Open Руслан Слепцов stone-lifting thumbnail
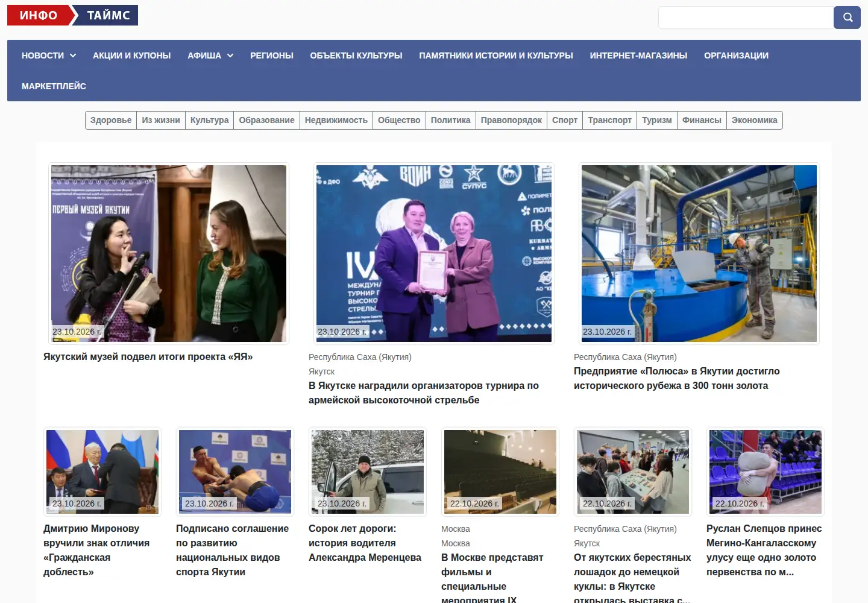The height and width of the screenshot is (603, 868). 766,472
